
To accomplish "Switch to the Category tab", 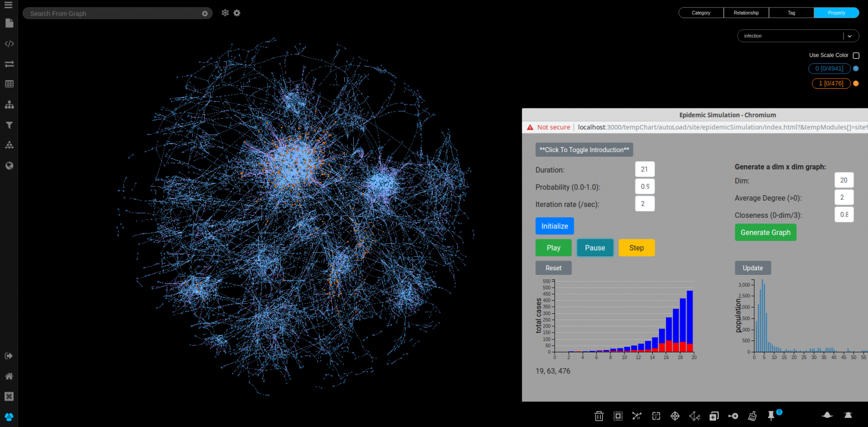I will click(701, 12).
